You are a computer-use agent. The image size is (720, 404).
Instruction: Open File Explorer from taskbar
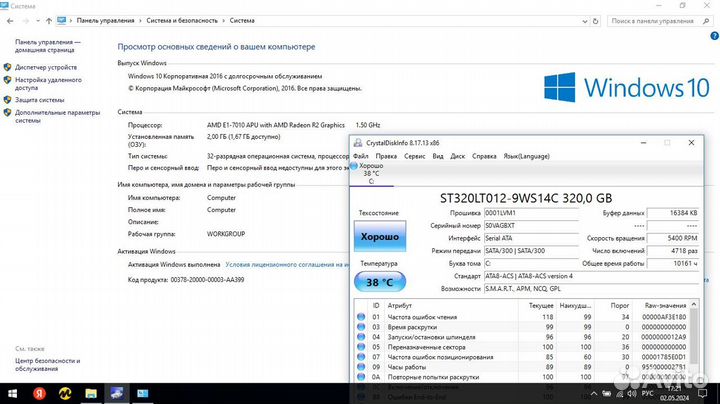[x=91, y=393]
